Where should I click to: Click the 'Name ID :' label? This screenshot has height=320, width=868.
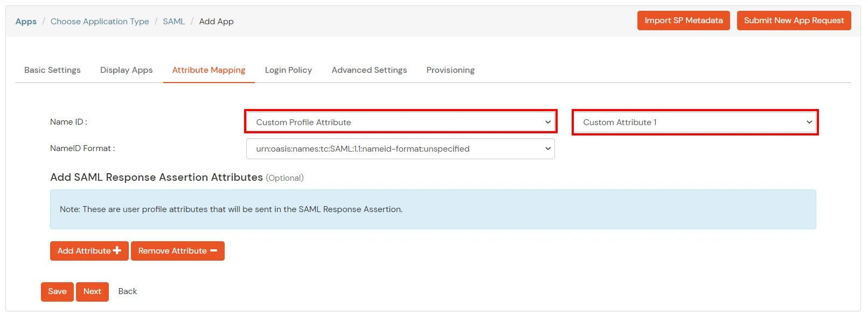[68, 122]
